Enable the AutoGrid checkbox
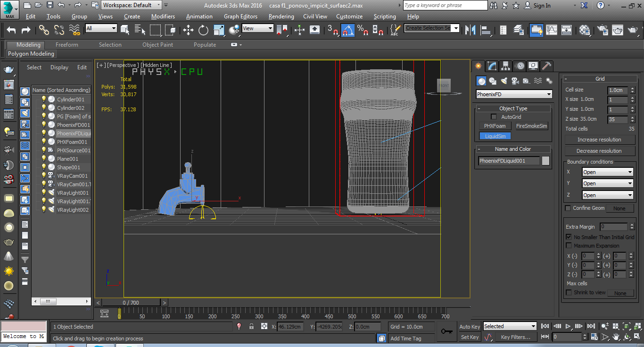 (494, 117)
